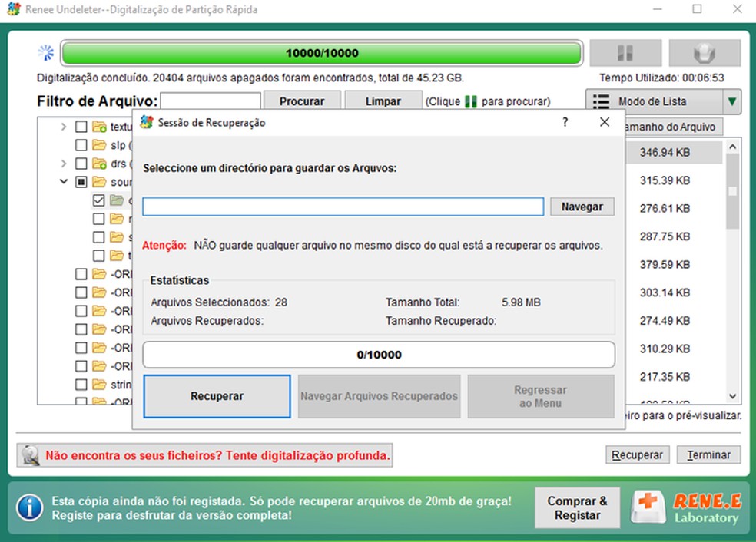Close the Sessão de Recuperação dialog
The height and width of the screenshot is (542, 756).
coord(605,122)
